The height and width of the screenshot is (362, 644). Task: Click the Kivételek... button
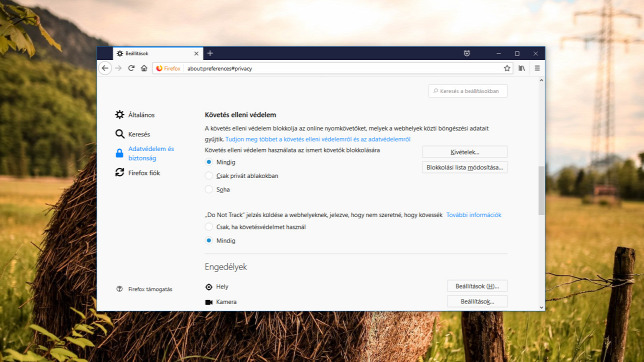click(x=465, y=152)
